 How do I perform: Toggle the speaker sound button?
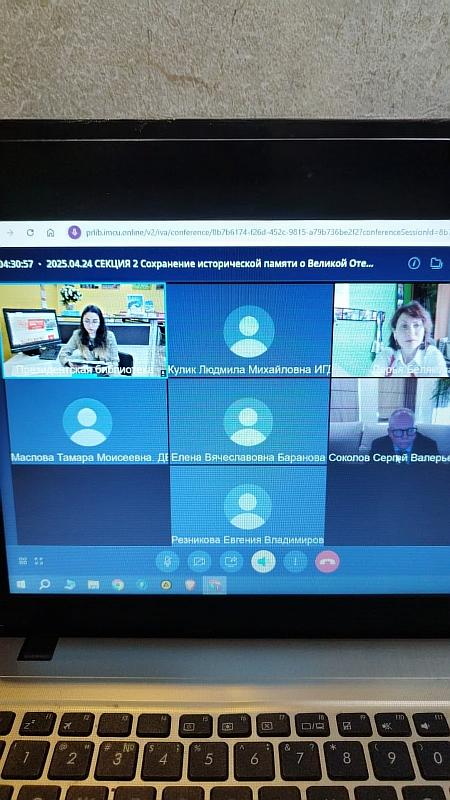click(263, 562)
